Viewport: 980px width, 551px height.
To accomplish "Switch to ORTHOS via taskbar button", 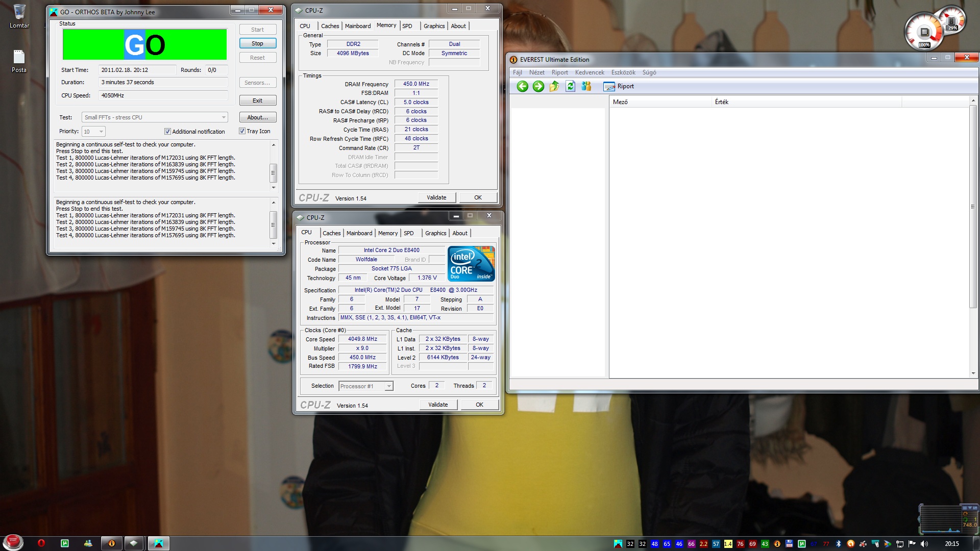I will (x=158, y=543).
